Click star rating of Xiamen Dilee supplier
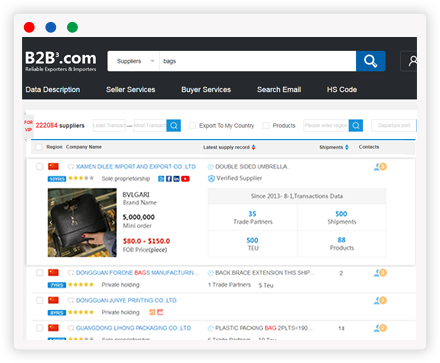Screen dimensions: 440x363 click(x=81, y=178)
